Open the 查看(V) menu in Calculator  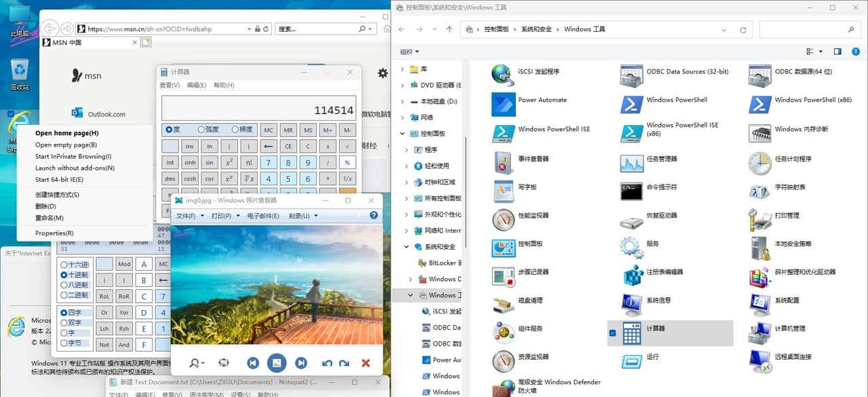(x=172, y=83)
